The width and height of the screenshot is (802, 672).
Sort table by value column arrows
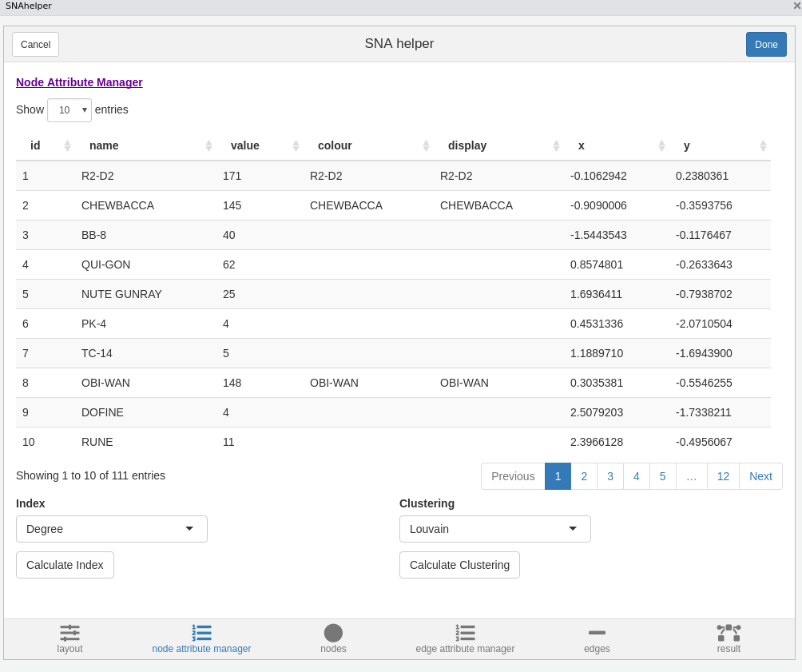tap(296, 145)
